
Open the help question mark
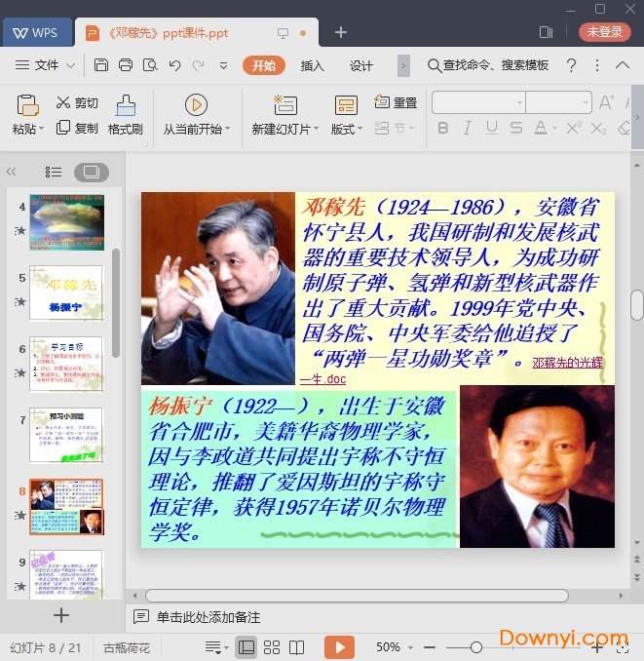571,65
